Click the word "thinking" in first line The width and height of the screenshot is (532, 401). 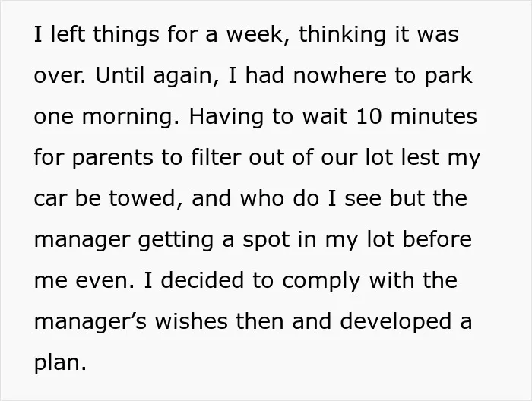342,36
